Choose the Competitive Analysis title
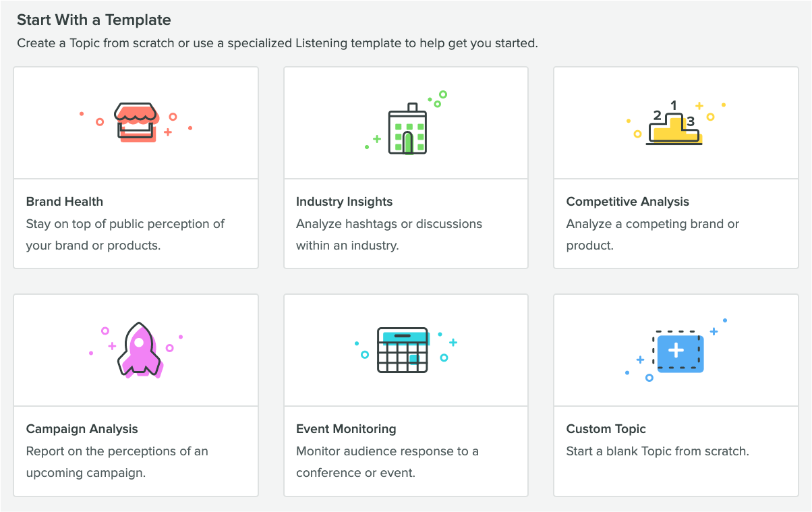This screenshot has height=512, width=812. 627,202
